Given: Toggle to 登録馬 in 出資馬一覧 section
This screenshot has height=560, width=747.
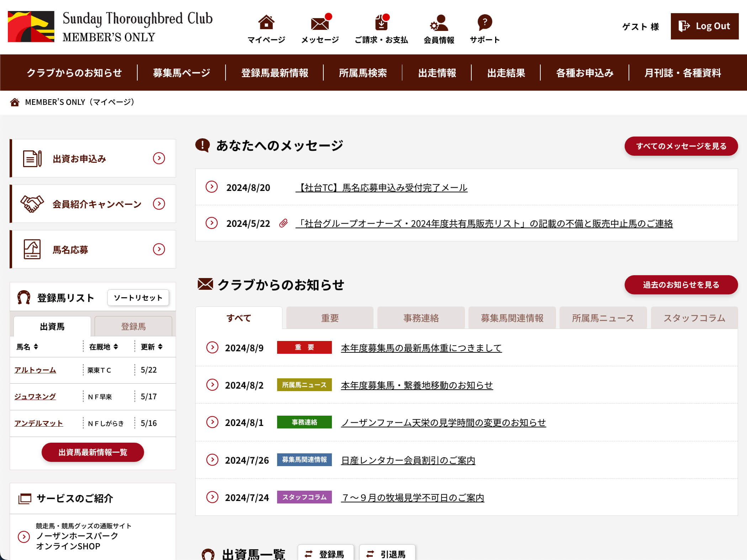Looking at the screenshot, I should tap(325, 554).
